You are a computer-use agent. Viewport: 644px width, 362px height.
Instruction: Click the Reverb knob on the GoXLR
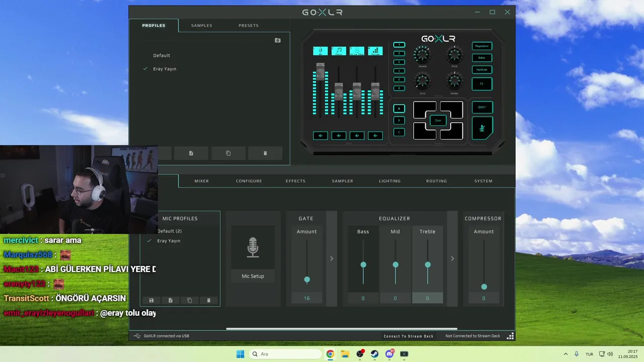pos(422,54)
